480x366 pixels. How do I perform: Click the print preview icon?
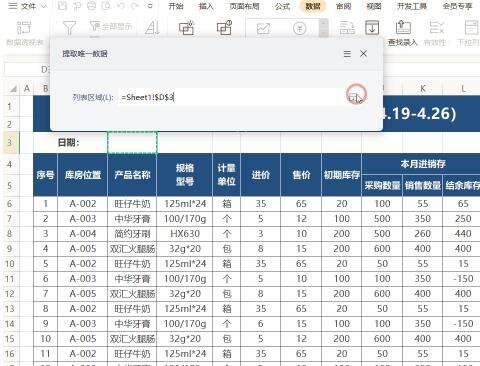[106, 6]
